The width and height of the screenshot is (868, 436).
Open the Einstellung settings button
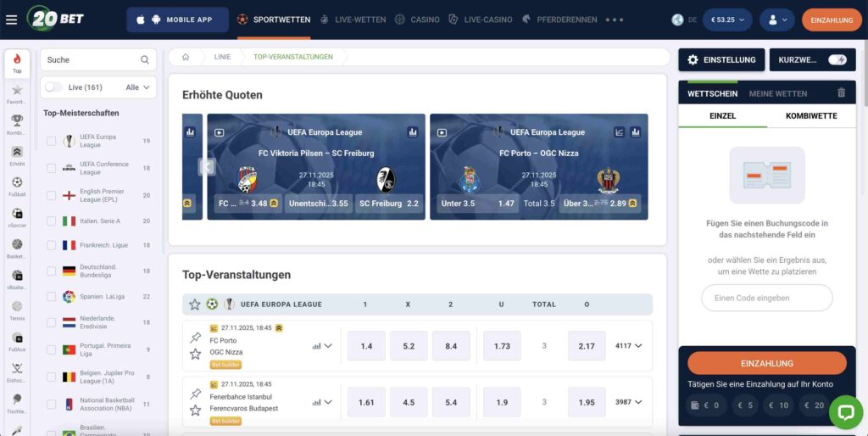pyautogui.click(x=721, y=60)
